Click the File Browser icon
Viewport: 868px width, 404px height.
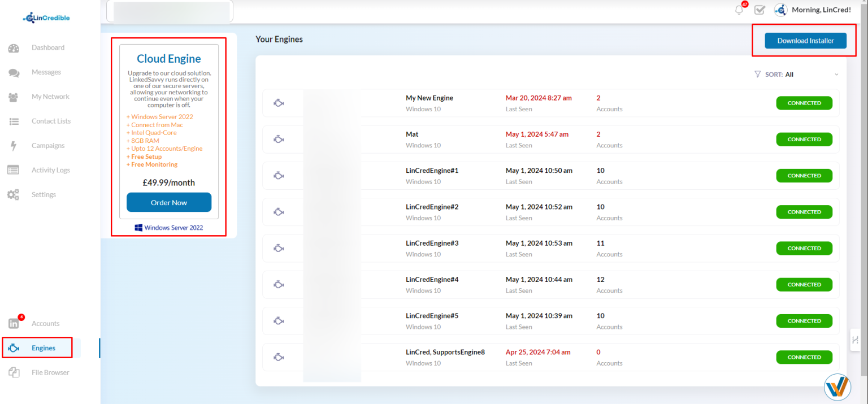[x=14, y=372]
